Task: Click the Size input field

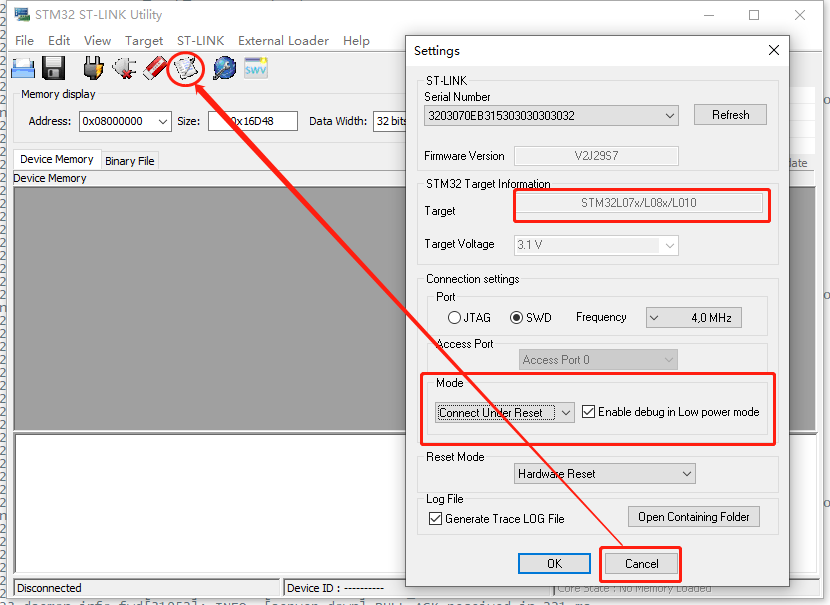Action: [252, 121]
